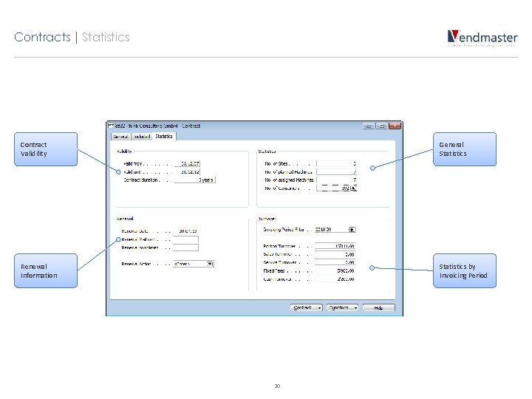532x399 pixels.
Task: Click the Cash Turnover value
Action: tap(335, 279)
